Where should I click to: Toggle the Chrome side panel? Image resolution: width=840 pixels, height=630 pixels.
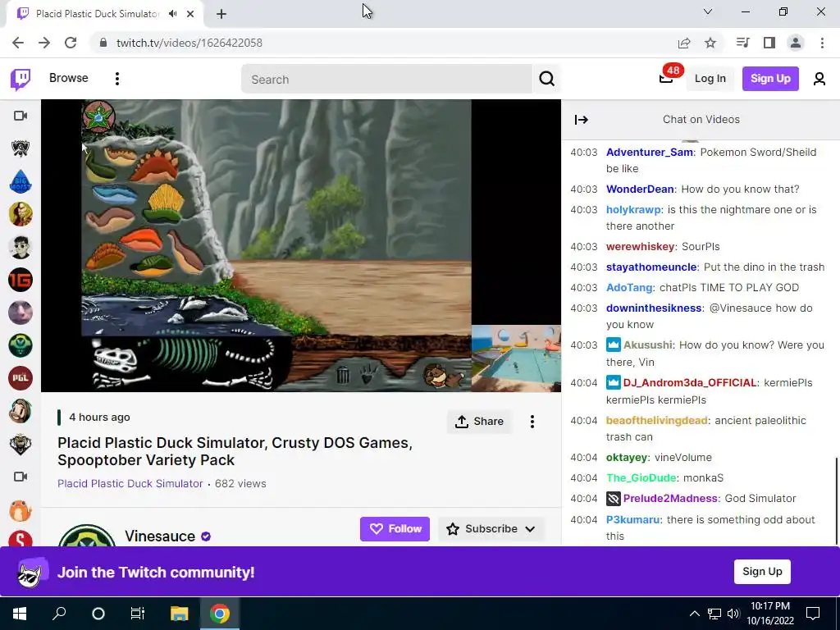[769, 43]
